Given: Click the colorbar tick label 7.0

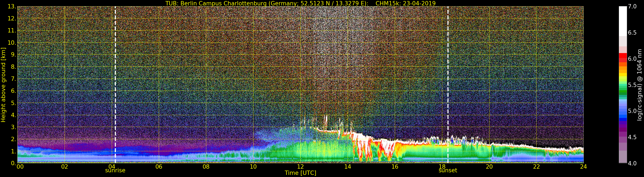Looking at the screenshot, I should point(632,7).
